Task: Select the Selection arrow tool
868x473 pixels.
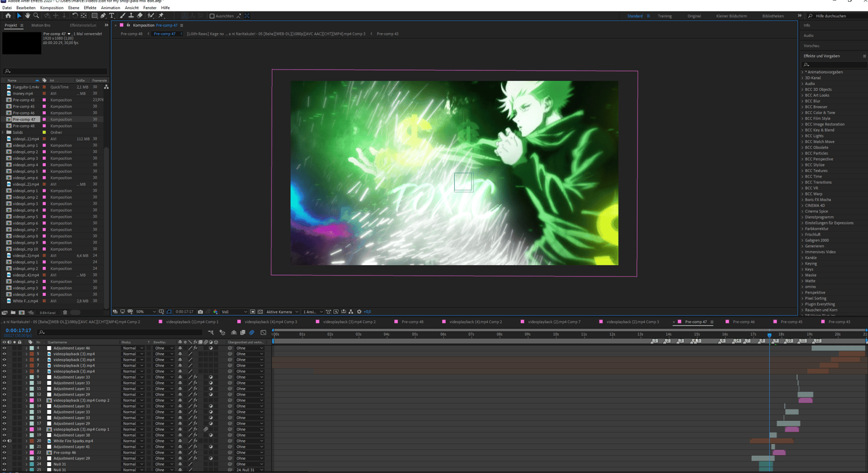Action: tap(19, 16)
